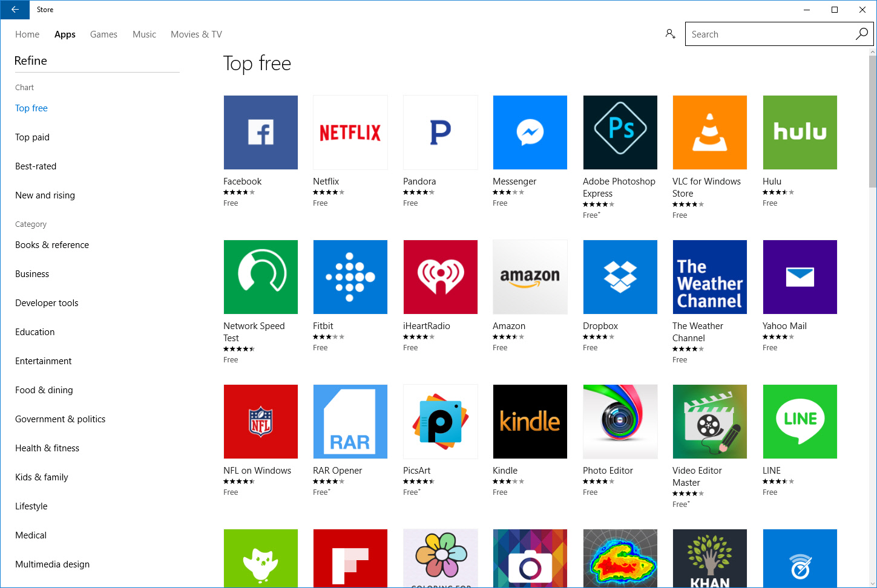This screenshot has height=588, width=877.
Task: Open the weather radar map tile
Action: 620,558
